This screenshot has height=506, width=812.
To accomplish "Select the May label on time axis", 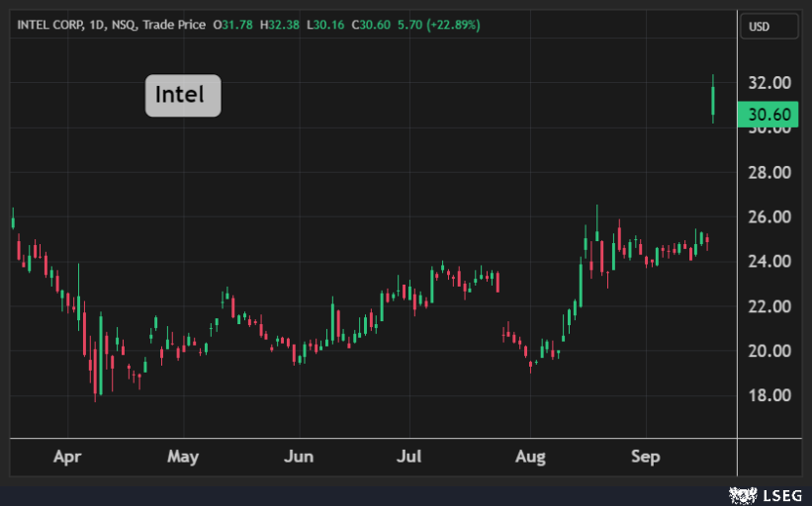I will 183,457.
